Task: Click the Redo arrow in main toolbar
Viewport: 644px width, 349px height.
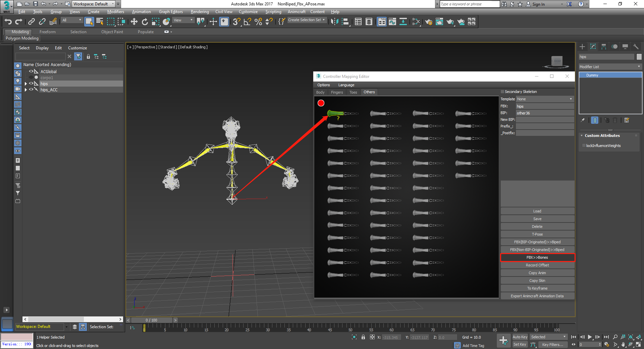Action: (19, 22)
